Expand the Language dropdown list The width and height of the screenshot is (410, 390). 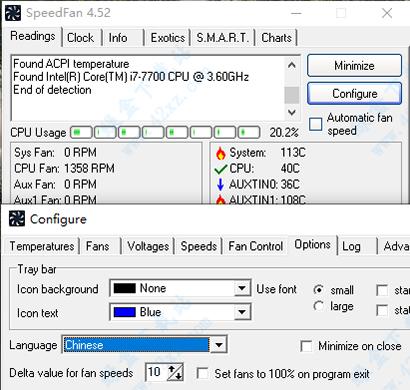(x=219, y=345)
